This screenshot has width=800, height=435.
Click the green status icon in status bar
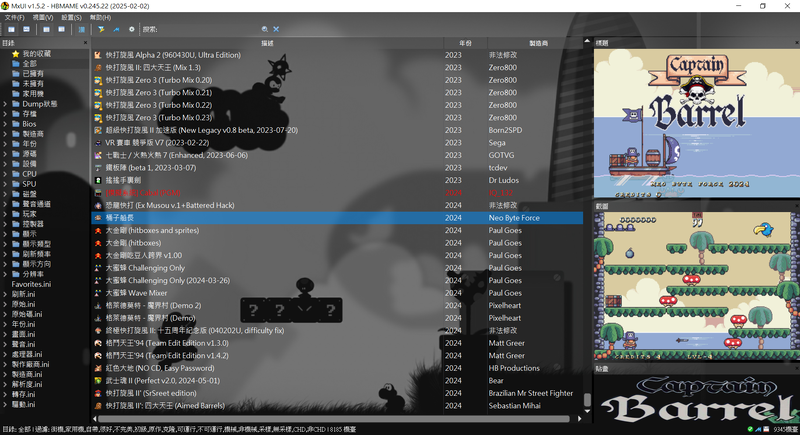coord(750,430)
